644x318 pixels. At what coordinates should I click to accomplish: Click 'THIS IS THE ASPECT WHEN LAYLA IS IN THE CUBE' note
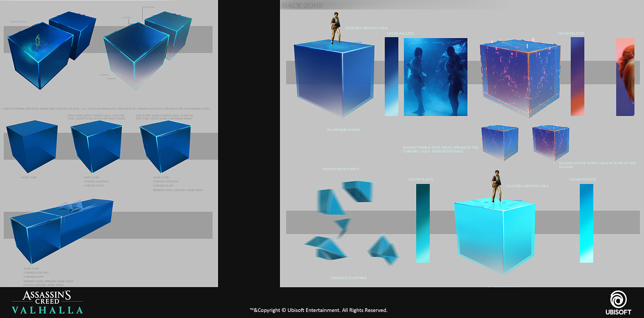coord(96,117)
